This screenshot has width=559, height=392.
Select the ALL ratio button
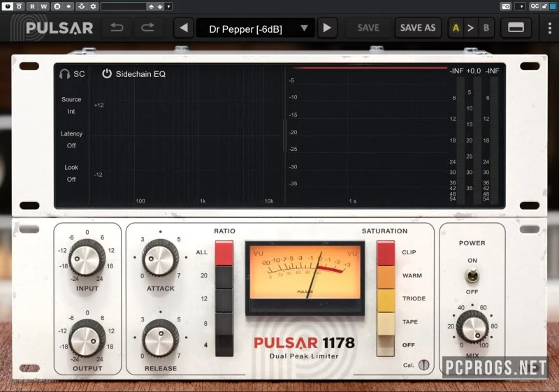(x=224, y=253)
